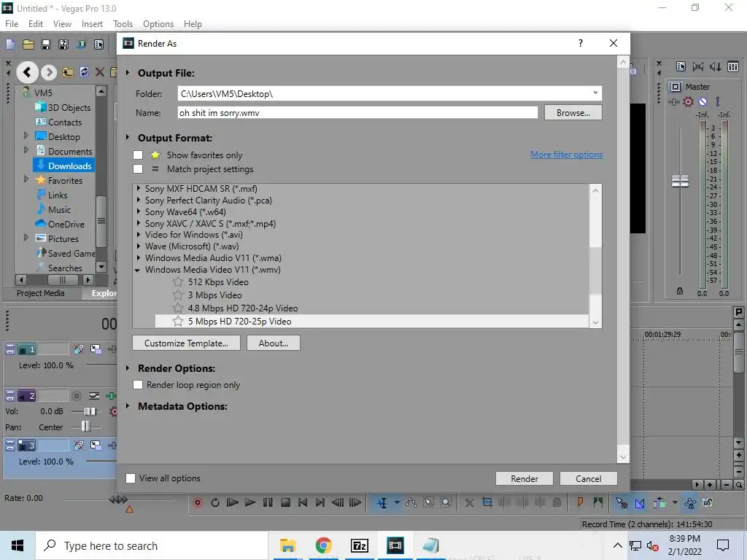Screen dimensions: 747x560
Task: Expand the Desktop folder in explorer tree
Action: (26, 136)
